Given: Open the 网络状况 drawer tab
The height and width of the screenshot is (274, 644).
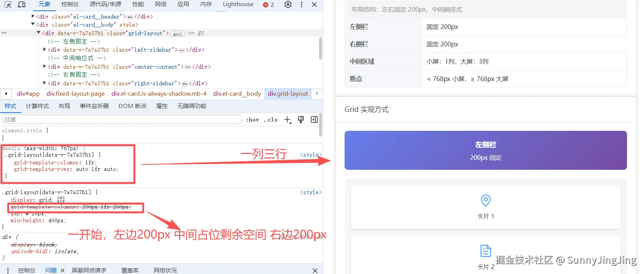Looking at the screenshot, I should pyautogui.click(x=165, y=271).
